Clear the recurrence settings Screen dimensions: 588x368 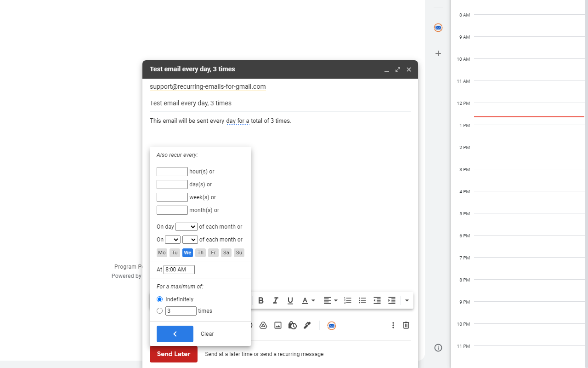point(207,333)
